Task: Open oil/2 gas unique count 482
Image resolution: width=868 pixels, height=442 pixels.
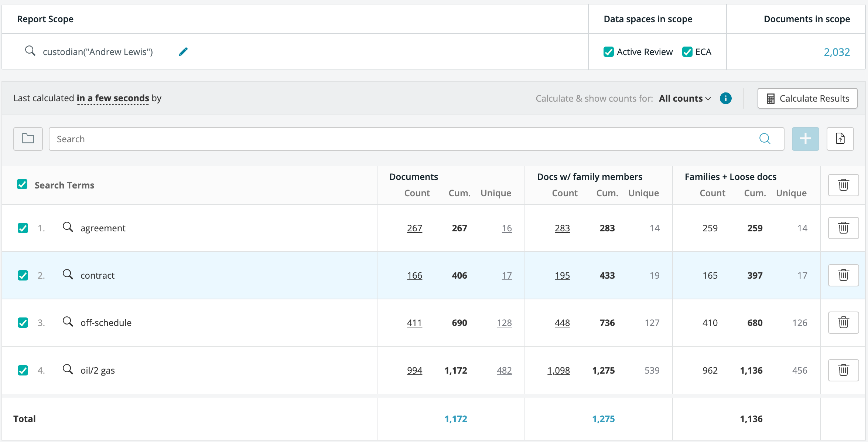Action: (504, 371)
